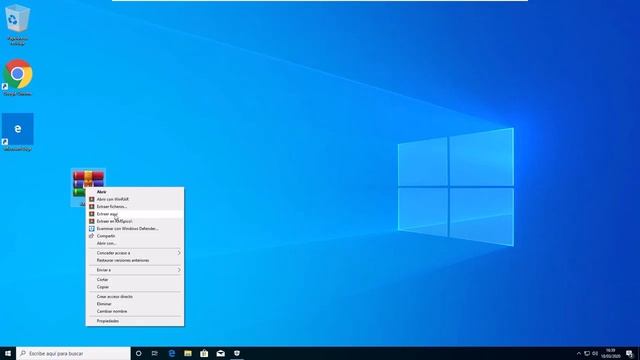Choose 'Abrir con WinRAR' menu entry
The image size is (640, 360).
click(135, 199)
